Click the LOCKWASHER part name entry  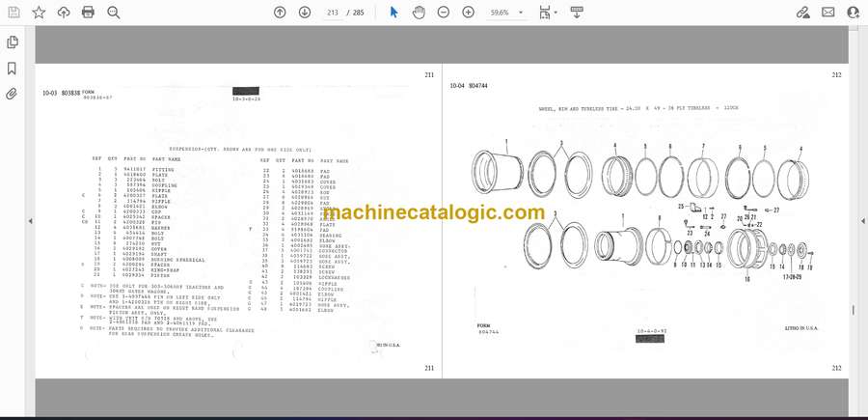click(x=336, y=276)
